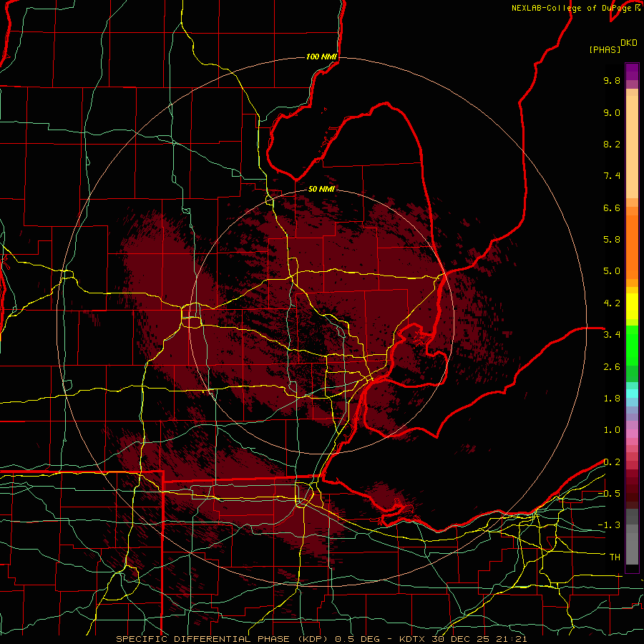Click the -1.3 color scale value
Screen dimensions: 644x644
(x=609, y=525)
